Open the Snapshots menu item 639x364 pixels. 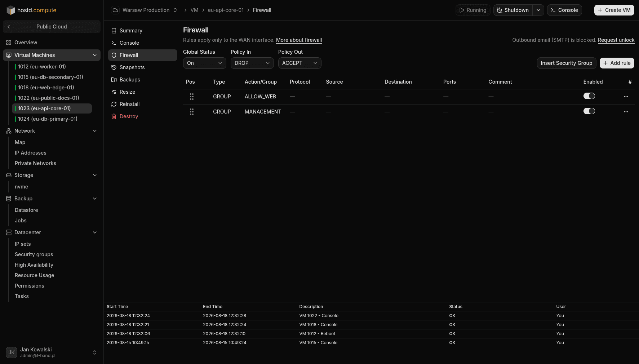coord(143,67)
